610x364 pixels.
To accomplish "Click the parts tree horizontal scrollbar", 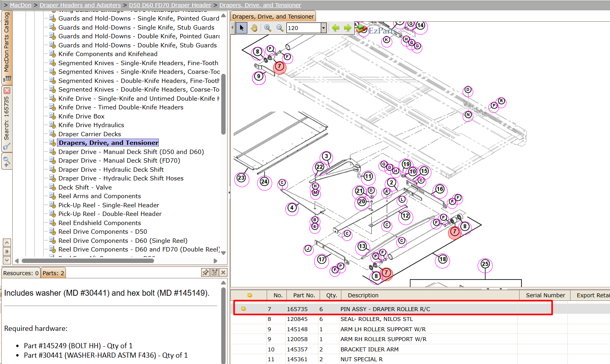I will [88, 261].
